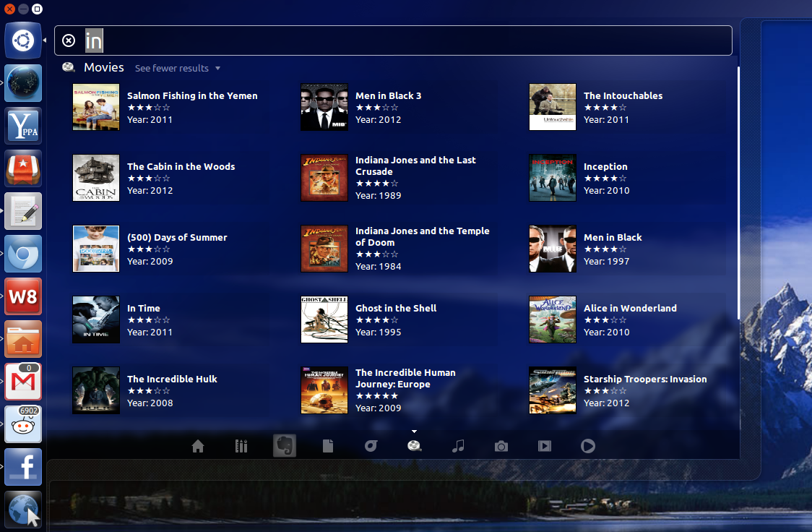Select the title Men in Black 3
The height and width of the screenshot is (532, 812).
(x=389, y=96)
